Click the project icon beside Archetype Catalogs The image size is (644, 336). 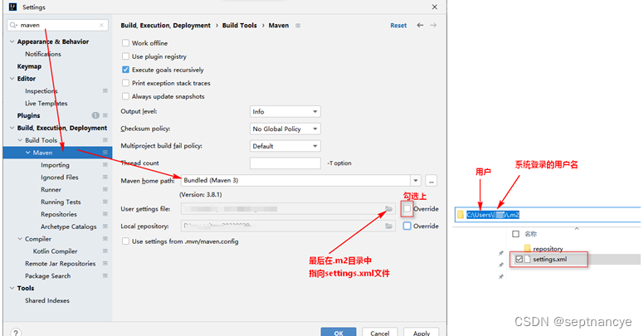click(x=105, y=226)
